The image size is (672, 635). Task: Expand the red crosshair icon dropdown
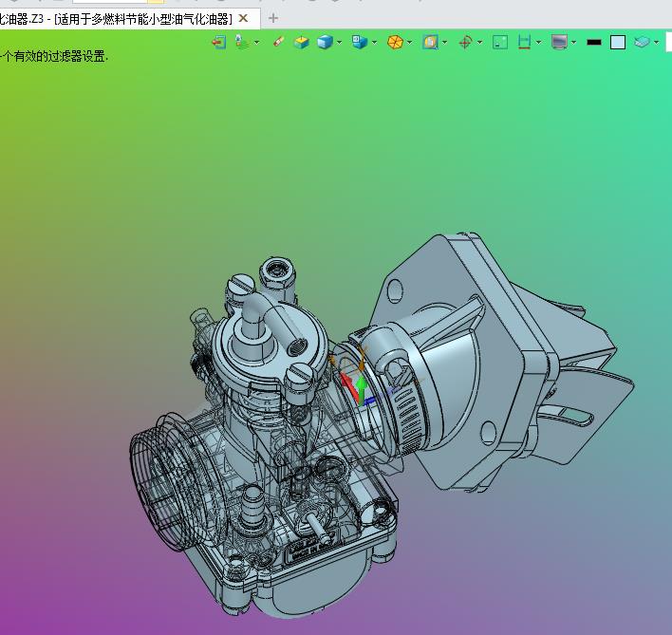[480, 42]
